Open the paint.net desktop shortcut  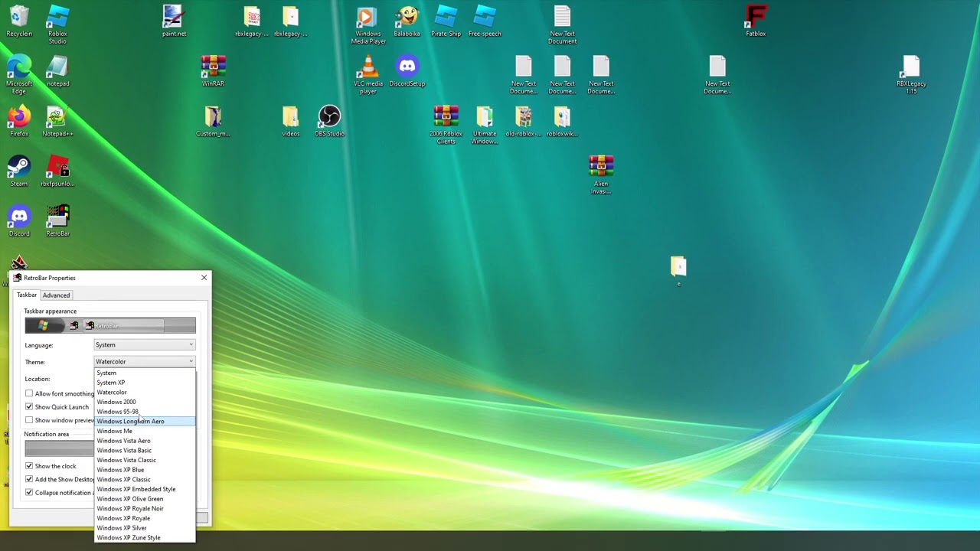(174, 21)
